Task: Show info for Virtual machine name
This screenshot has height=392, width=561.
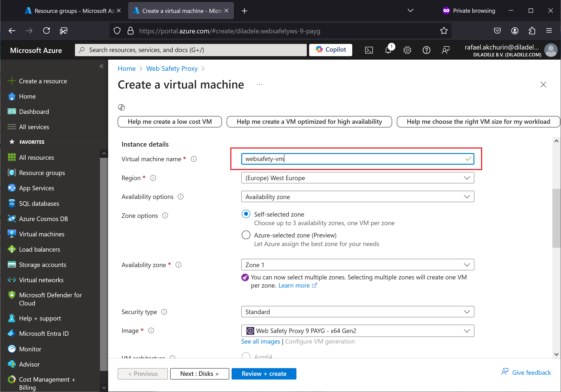Action: click(194, 159)
